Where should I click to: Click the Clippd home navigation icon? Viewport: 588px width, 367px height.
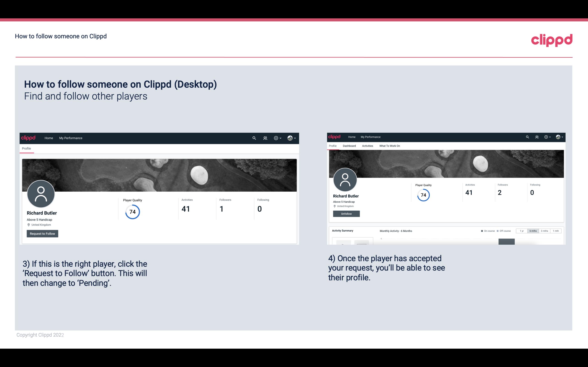(29, 137)
